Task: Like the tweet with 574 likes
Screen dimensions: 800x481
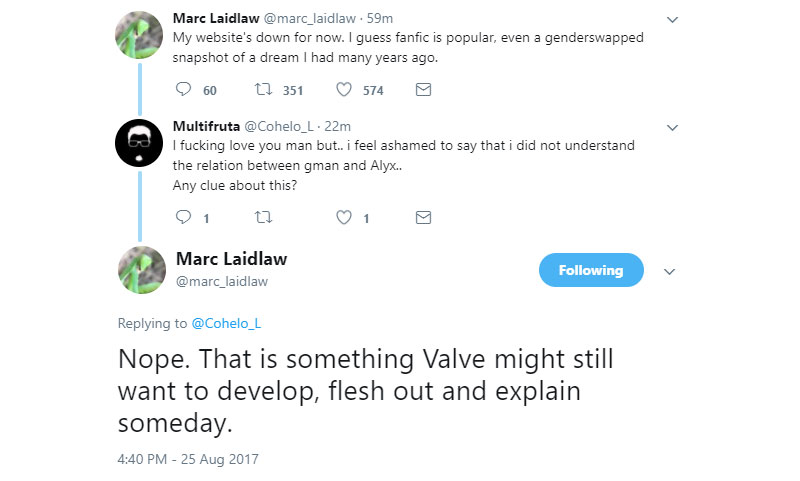Action: (x=344, y=90)
